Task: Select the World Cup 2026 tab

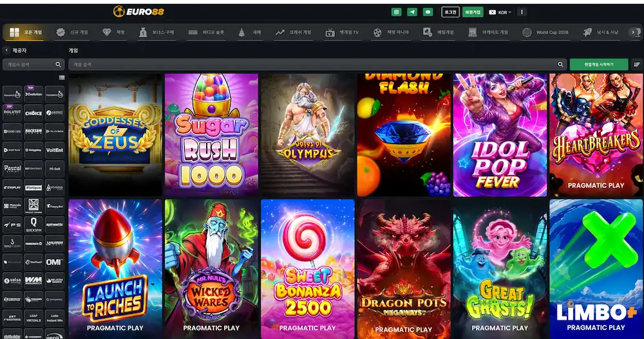Action: pos(545,32)
